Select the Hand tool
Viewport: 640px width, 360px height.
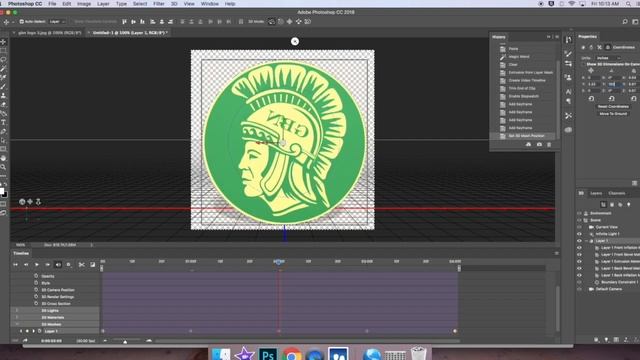point(3,158)
